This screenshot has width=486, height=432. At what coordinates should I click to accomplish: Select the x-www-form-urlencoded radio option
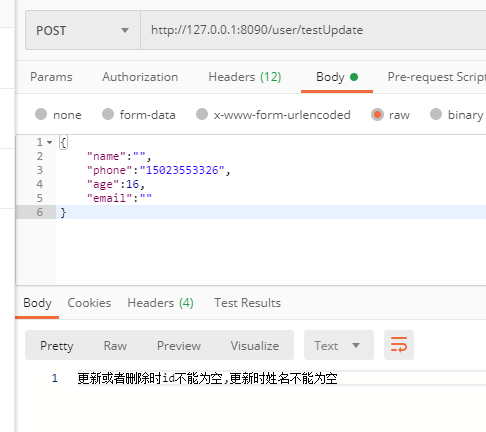pos(202,114)
